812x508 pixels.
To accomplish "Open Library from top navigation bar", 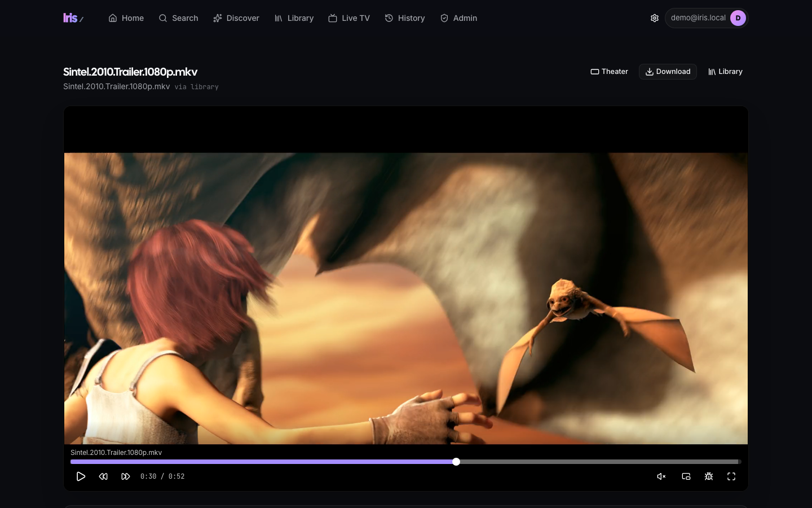I will pyautogui.click(x=294, y=18).
